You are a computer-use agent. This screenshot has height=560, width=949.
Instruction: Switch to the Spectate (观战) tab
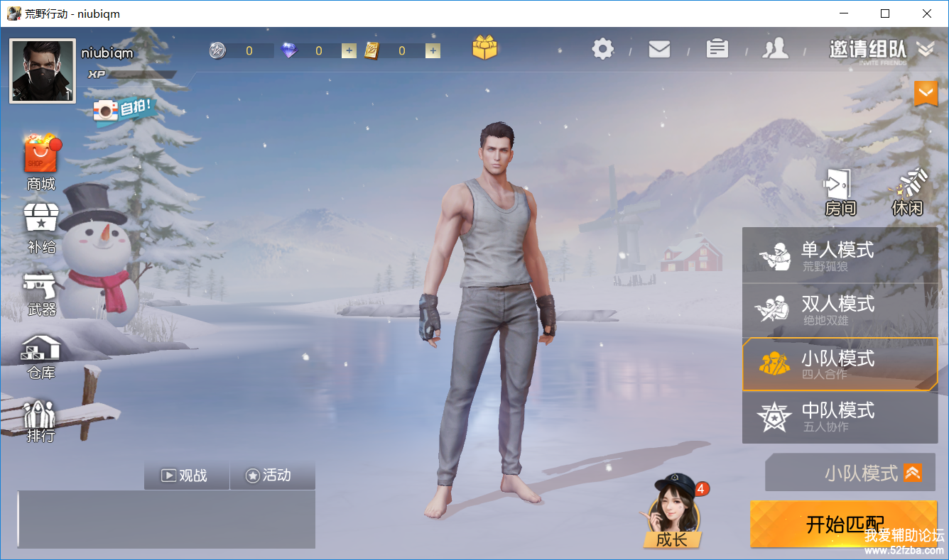187,476
